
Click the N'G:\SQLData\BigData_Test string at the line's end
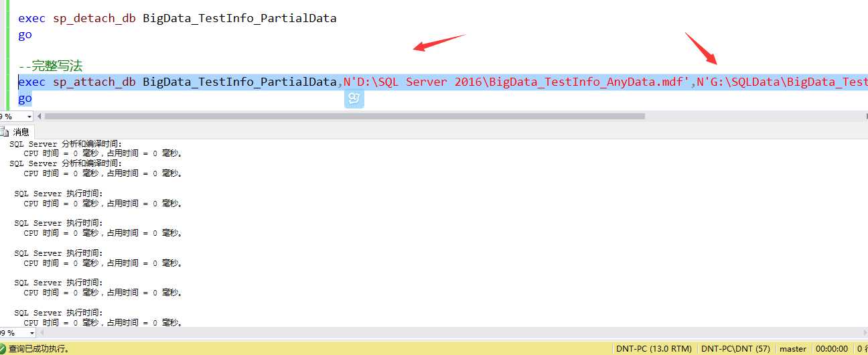782,82
